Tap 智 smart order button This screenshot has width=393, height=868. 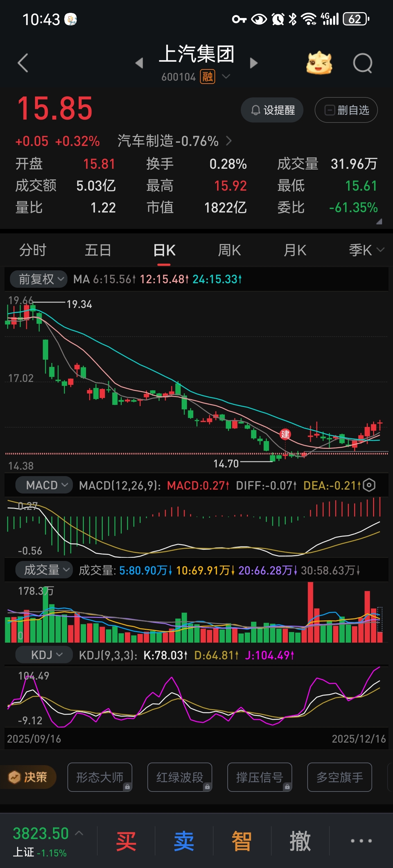(x=242, y=841)
